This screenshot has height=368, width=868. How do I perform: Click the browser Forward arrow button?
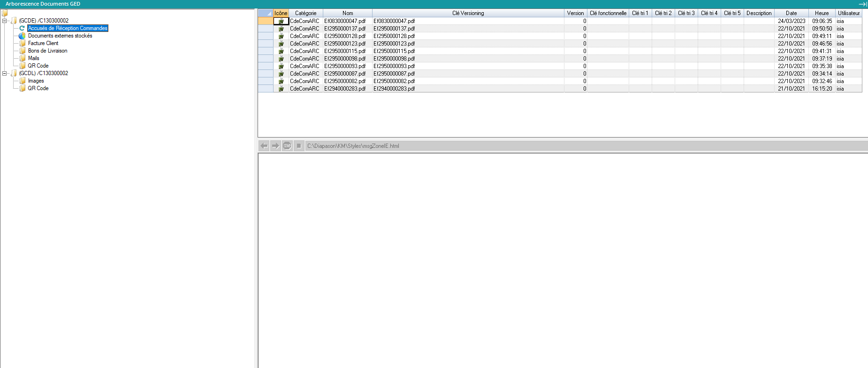pos(275,146)
